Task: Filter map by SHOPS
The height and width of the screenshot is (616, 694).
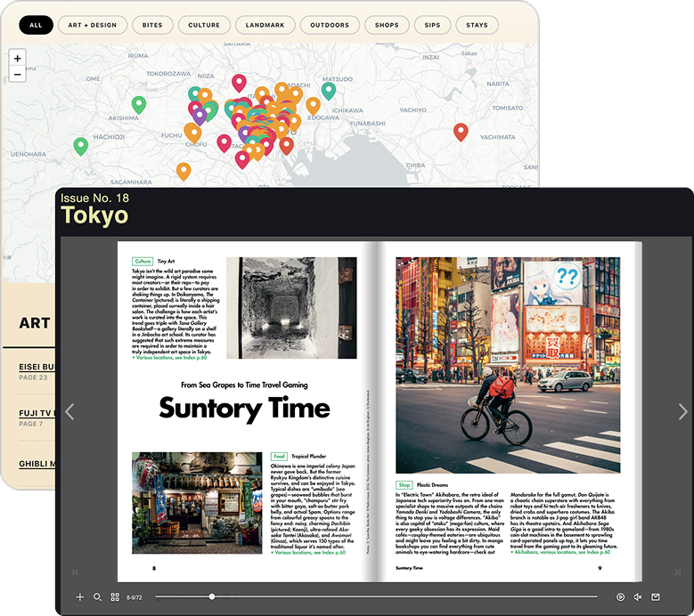Action: pyautogui.click(x=387, y=25)
